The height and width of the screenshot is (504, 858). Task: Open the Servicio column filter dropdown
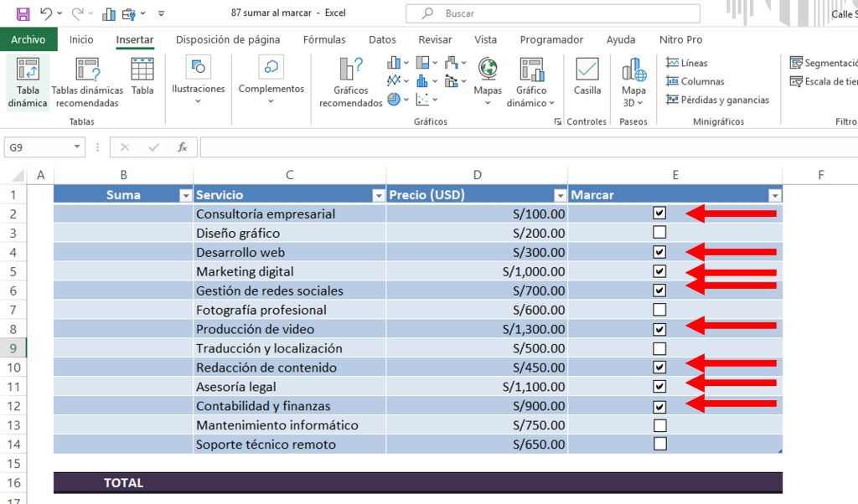[x=377, y=195]
